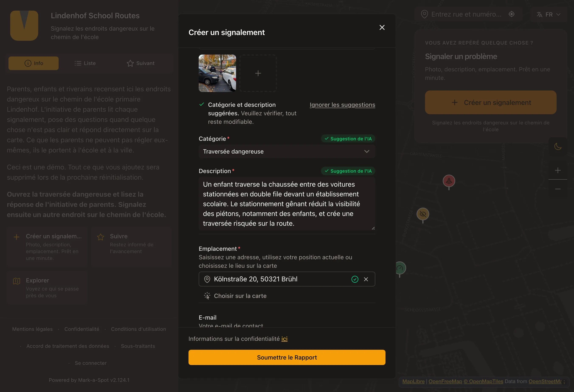The image size is (574, 392).
Task: Open the MapLibre attribution link
Action: 413,381
